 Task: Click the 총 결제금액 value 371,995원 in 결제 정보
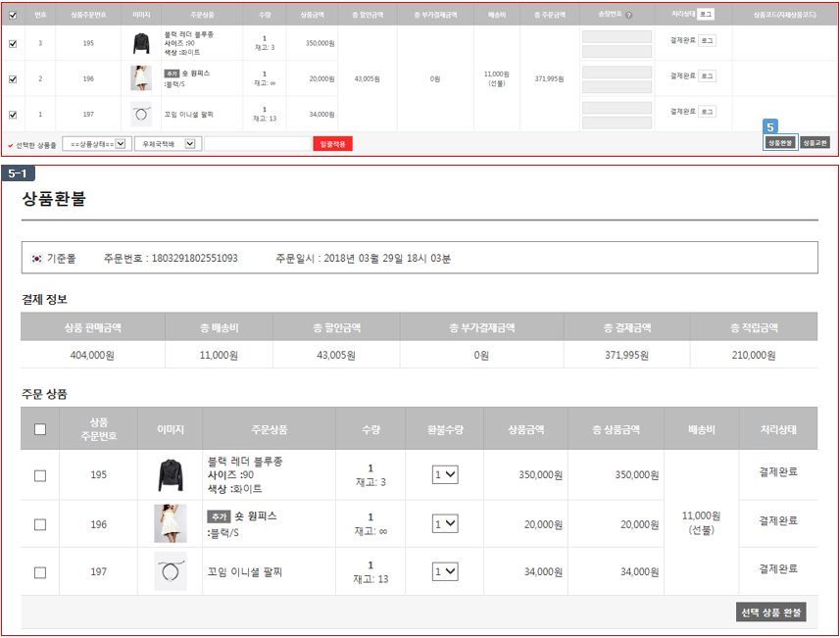[x=626, y=355]
